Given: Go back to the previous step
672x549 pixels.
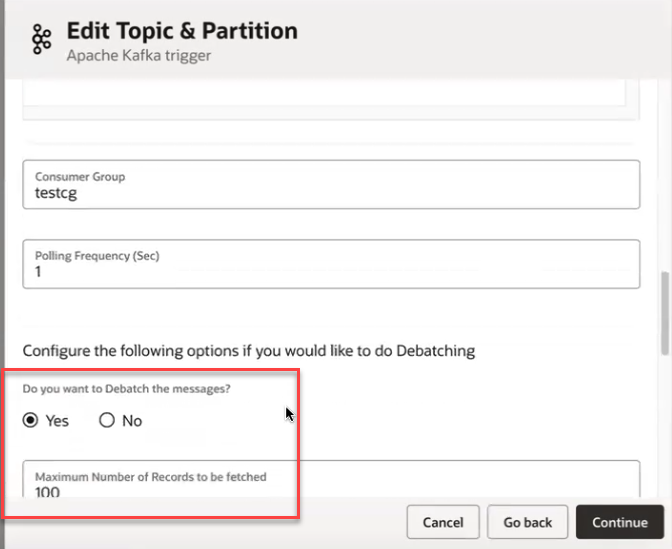Looking at the screenshot, I should 527,522.
